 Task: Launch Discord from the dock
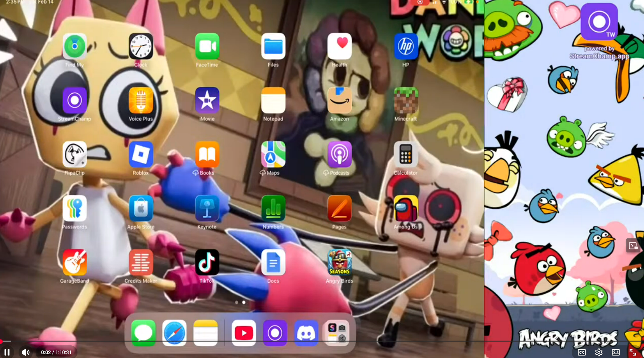point(306,333)
